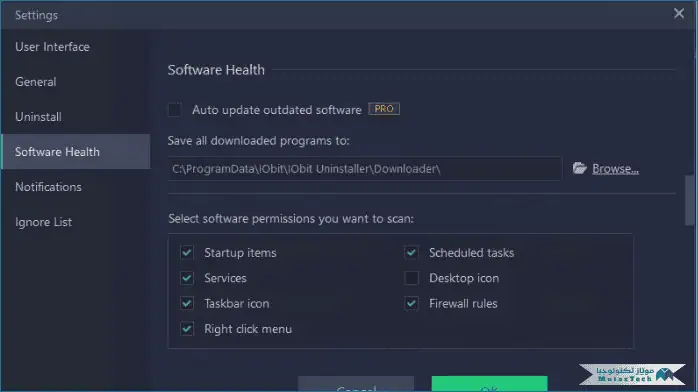Enable Auto update outdated software checkbox

pyautogui.click(x=175, y=109)
